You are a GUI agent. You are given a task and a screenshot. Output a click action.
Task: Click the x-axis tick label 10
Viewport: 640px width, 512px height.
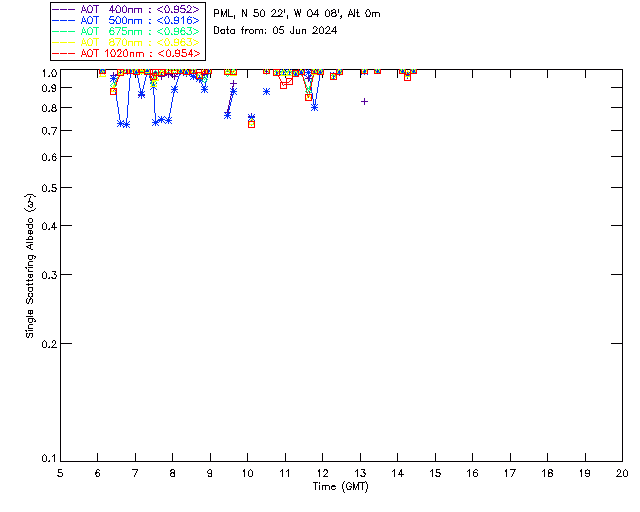point(247,473)
